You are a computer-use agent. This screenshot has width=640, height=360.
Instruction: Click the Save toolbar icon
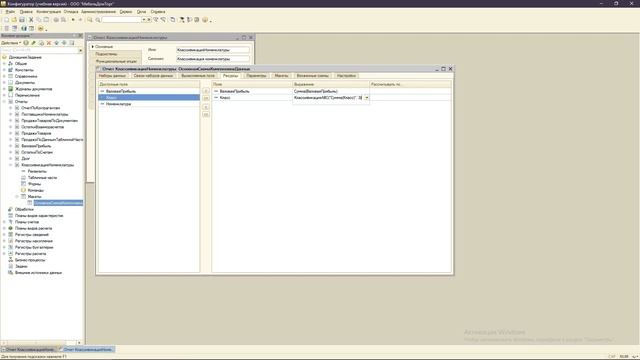(22, 20)
